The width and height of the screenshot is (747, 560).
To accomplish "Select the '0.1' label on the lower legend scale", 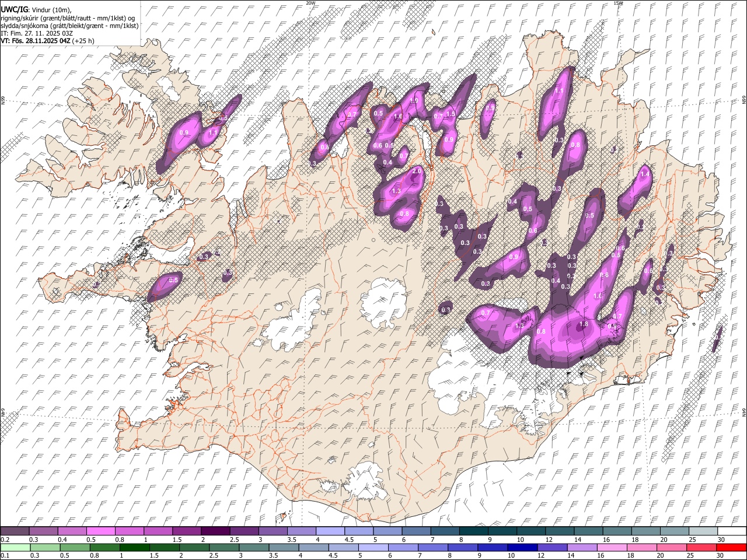I will point(5,556).
